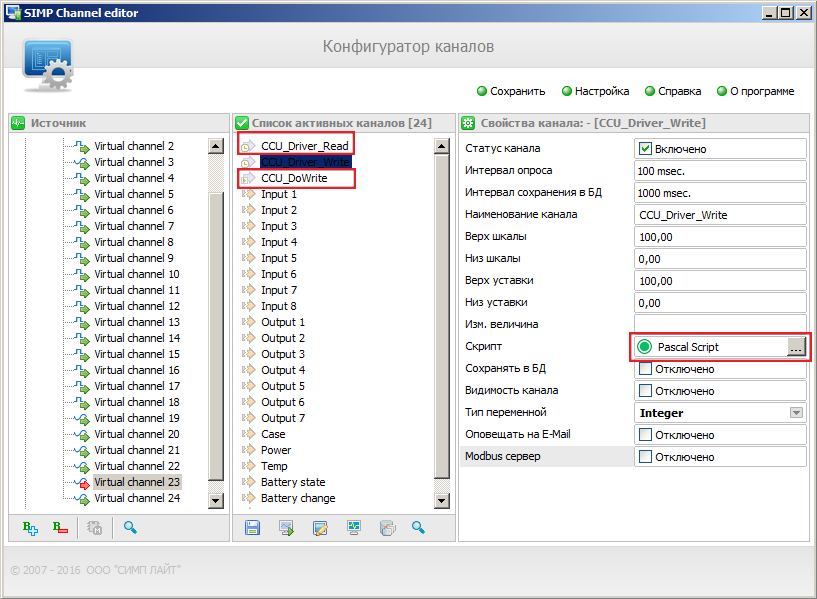Click the Сохранить button
This screenshot has height=599, width=817.
pos(511,91)
